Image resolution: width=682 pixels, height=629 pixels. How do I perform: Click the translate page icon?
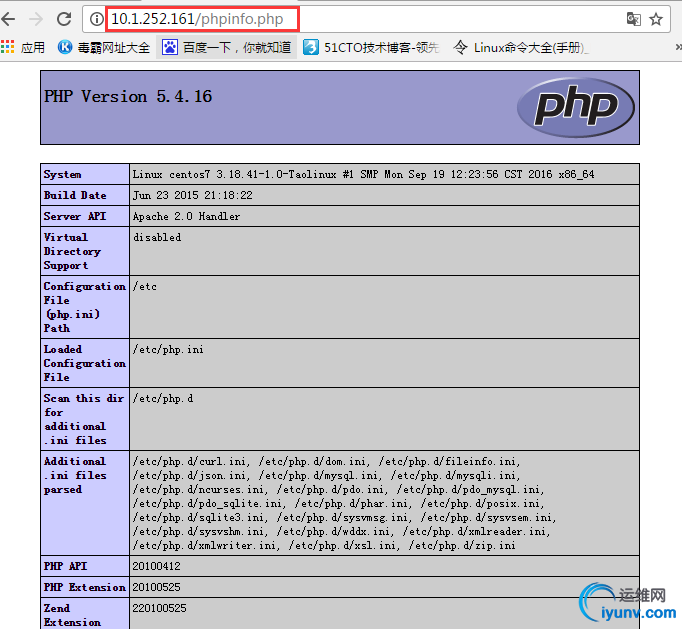click(633, 19)
